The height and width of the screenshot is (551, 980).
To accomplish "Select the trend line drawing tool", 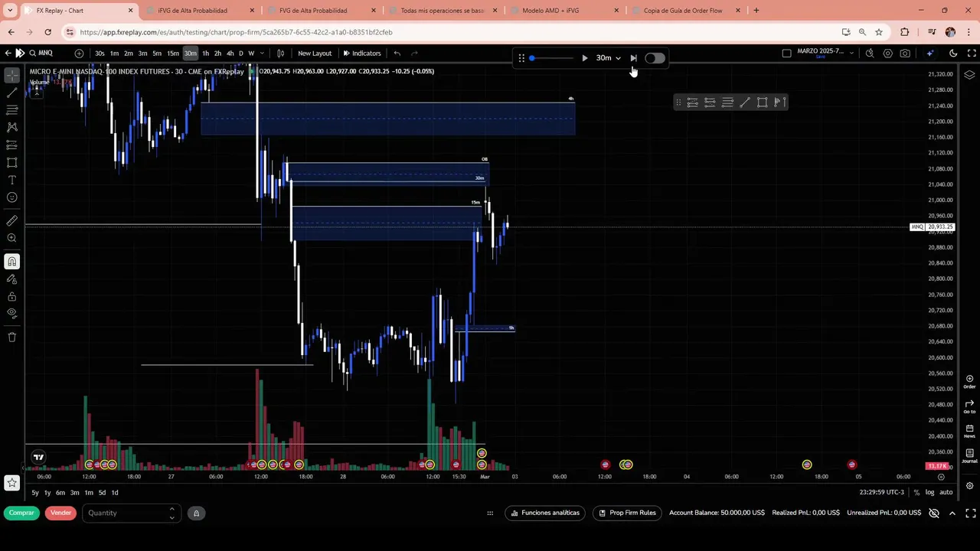I will [11, 93].
